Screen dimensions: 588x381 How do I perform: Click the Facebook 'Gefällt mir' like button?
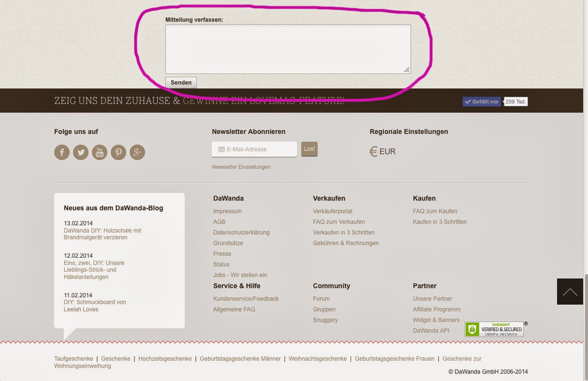coord(482,102)
